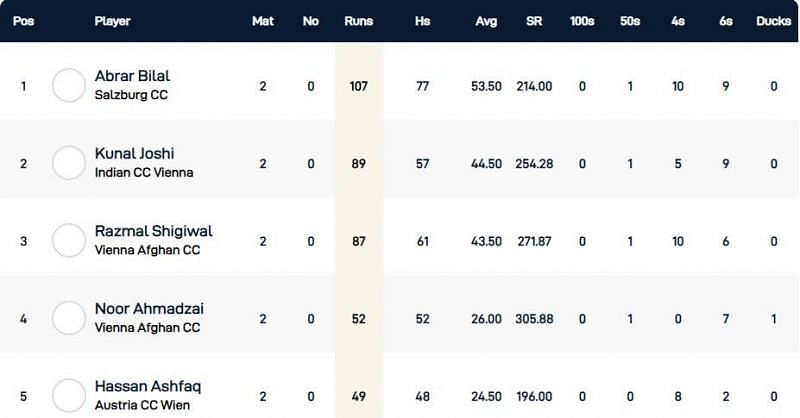
Task: Click the 6s column header
Action: (727, 21)
